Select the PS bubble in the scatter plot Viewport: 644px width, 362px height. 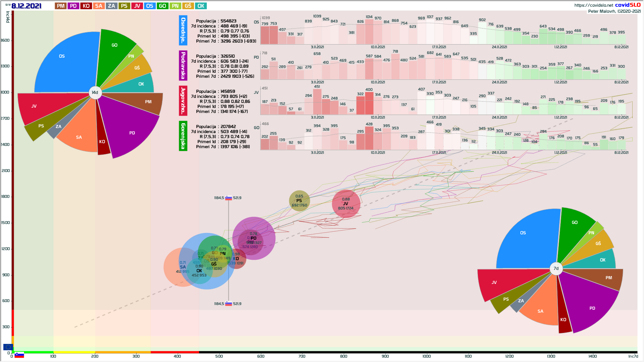(x=299, y=200)
